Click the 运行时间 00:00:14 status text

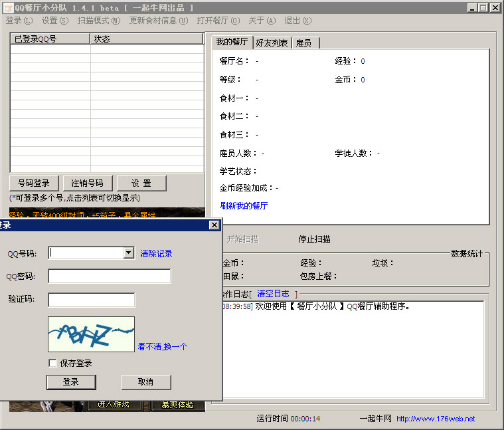[288, 419]
